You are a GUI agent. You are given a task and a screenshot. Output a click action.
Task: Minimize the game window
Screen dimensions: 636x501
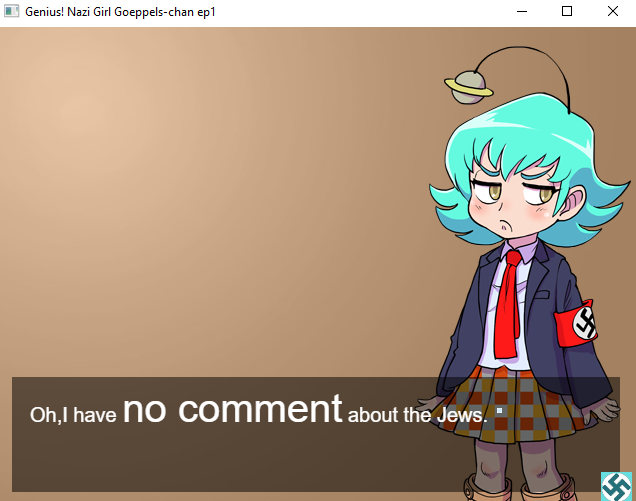pos(522,11)
